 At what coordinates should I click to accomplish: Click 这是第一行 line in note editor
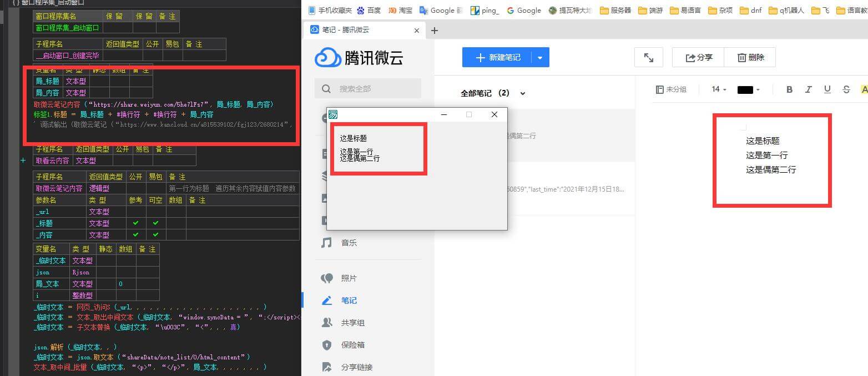pyautogui.click(x=766, y=156)
